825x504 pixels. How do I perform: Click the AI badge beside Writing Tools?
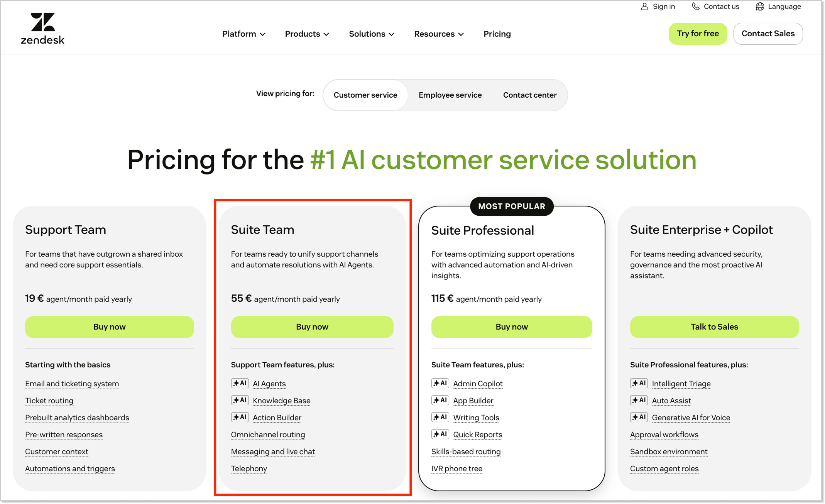(440, 417)
